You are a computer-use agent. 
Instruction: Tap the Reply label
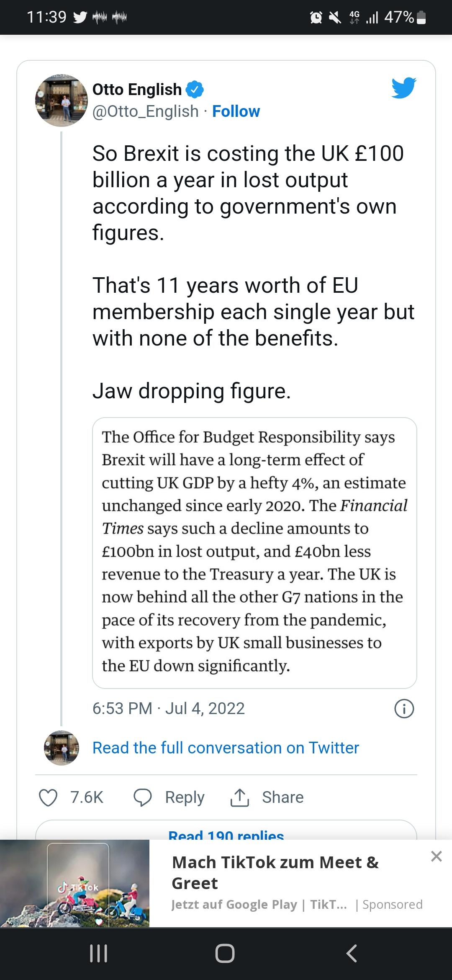(x=185, y=797)
